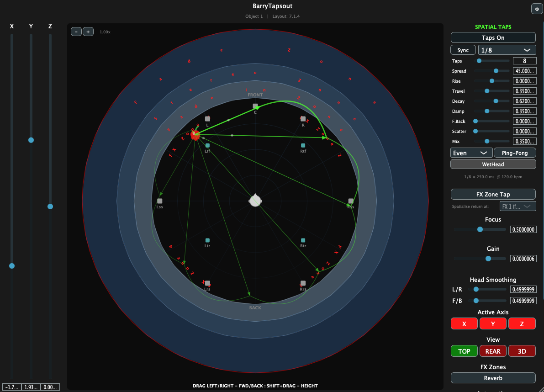Click the F/B head smoothing slider
The image size is (544, 392).
point(487,301)
